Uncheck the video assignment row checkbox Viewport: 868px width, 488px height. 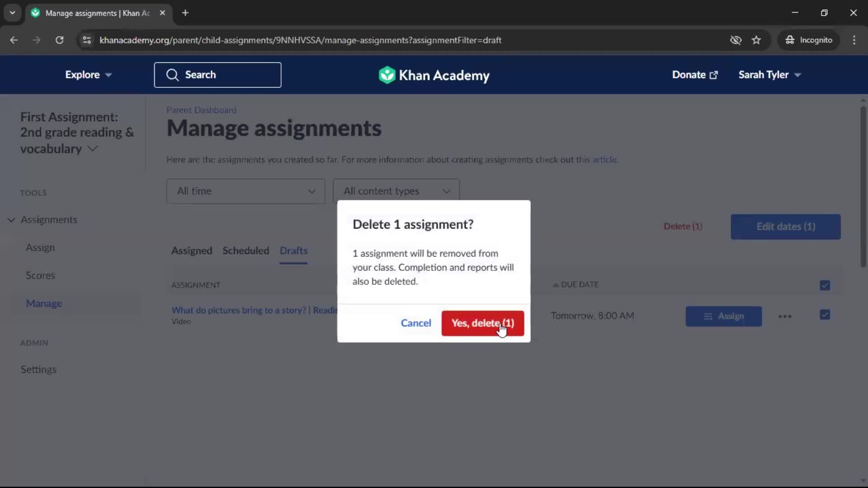pos(825,315)
